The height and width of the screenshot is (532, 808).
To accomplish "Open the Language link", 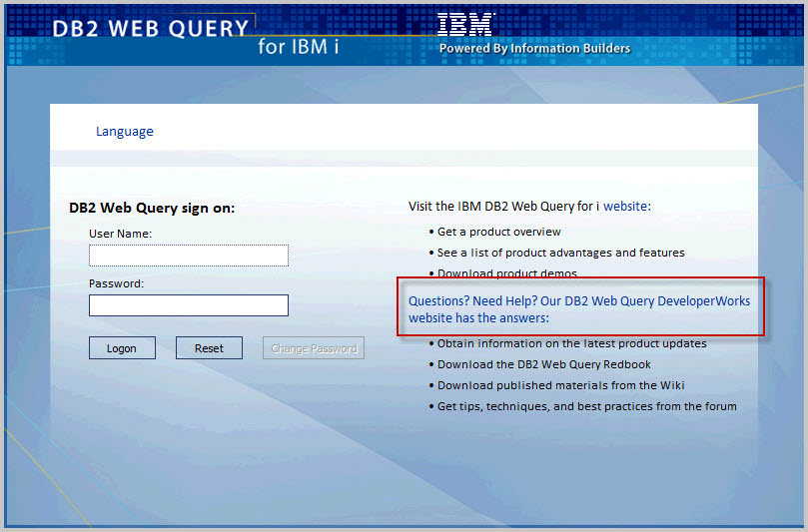I will click(125, 132).
